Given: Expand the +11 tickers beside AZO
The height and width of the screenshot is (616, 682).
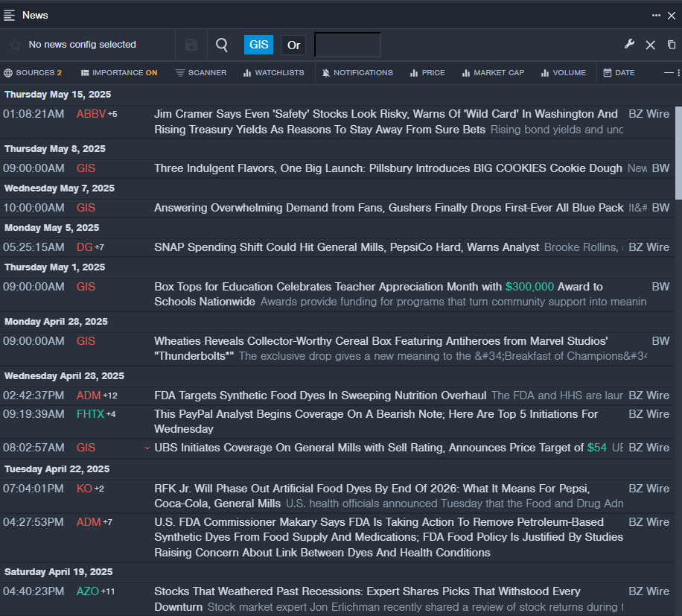Looking at the screenshot, I should [x=108, y=591].
